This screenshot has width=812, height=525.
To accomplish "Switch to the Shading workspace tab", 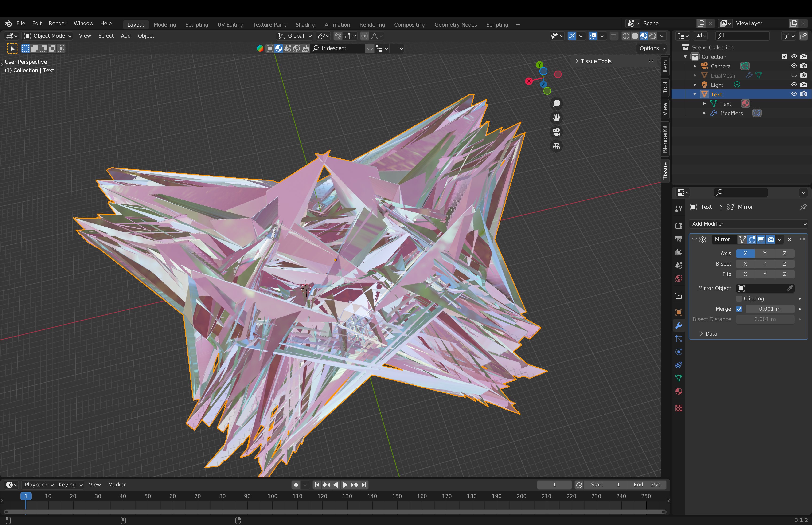I will [x=305, y=24].
